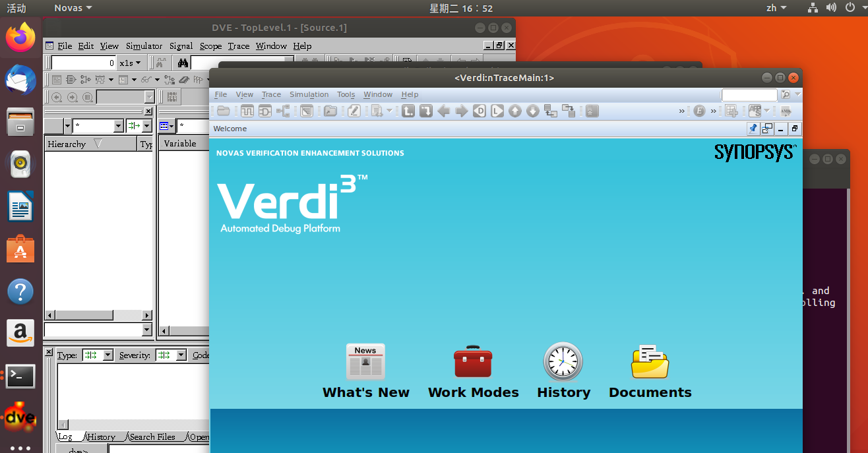Click the DVE time value input field
868x453 pixels.
click(84, 63)
